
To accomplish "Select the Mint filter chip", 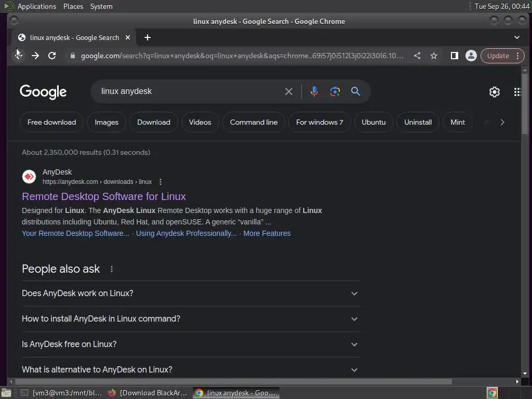I will pos(457,122).
